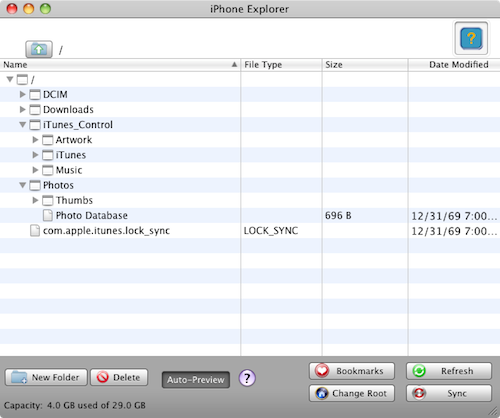This screenshot has height=418, width=500.
Task: Click the go-up-folder icon button
Action: pos(39,49)
